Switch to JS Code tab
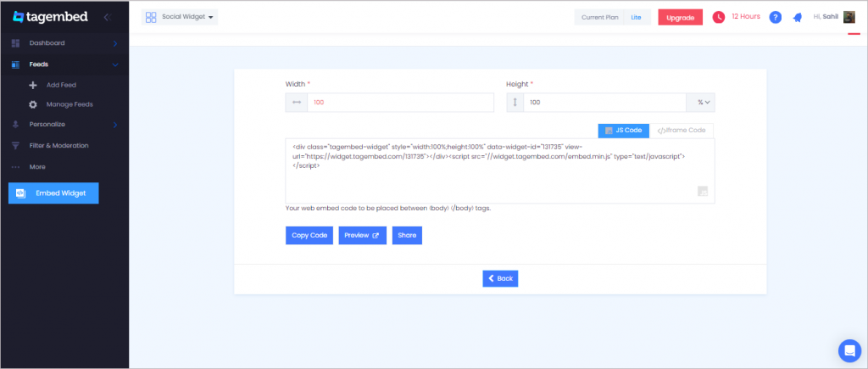The image size is (868, 369). (x=623, y=131)
